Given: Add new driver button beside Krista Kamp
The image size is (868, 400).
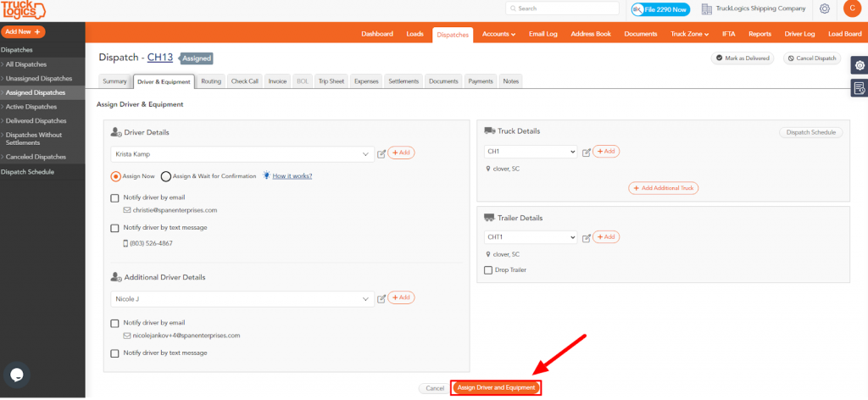Looking at the screenshot, I should pyautogui.click(x=401, y=153).
